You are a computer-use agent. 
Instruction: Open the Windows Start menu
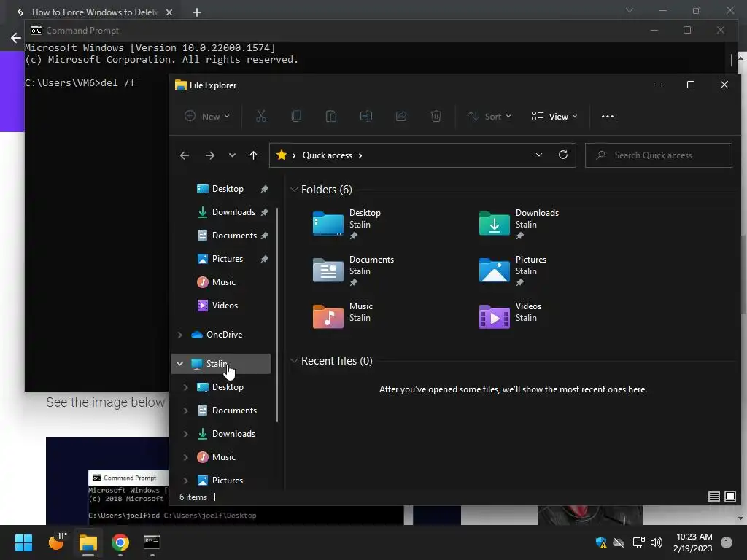coord(23,542)
